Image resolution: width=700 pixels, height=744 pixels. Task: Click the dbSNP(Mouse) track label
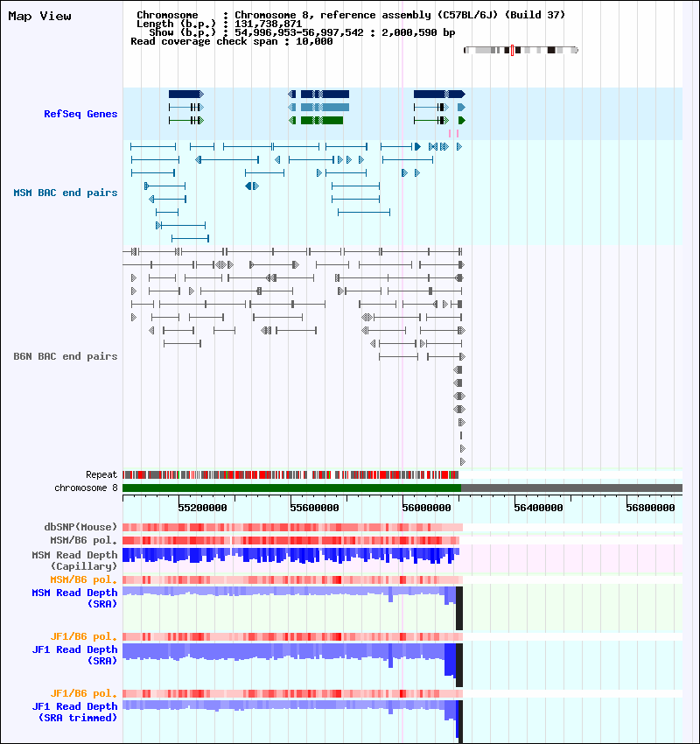point(80,527)
